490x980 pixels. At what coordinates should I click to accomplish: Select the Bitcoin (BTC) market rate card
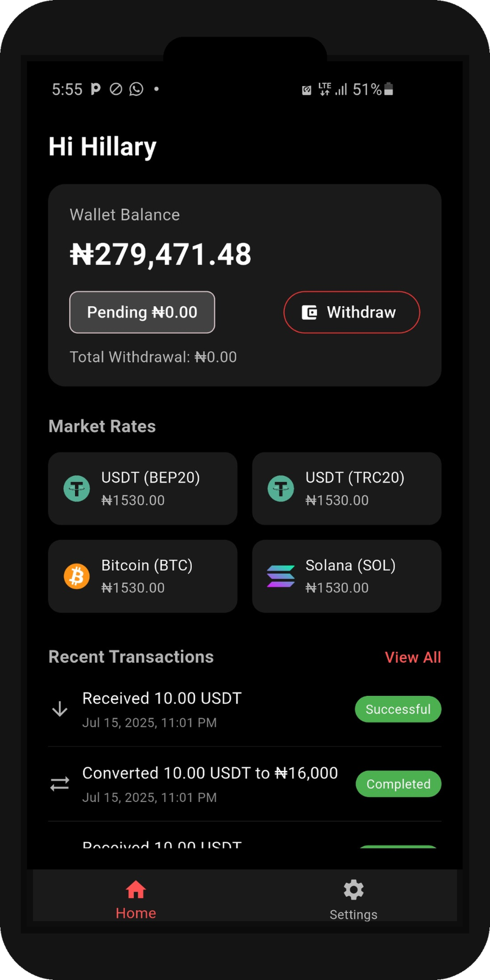click(143, 576)
